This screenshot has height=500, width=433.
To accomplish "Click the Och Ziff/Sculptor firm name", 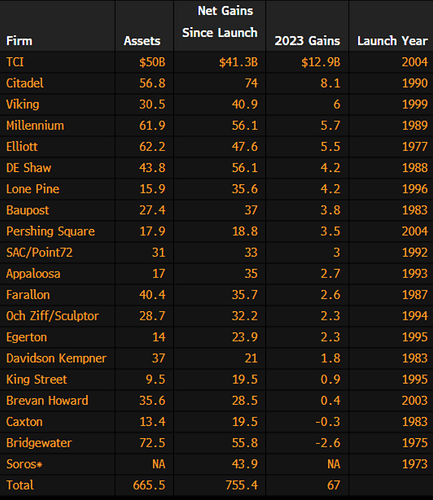I will pos(52,316).
